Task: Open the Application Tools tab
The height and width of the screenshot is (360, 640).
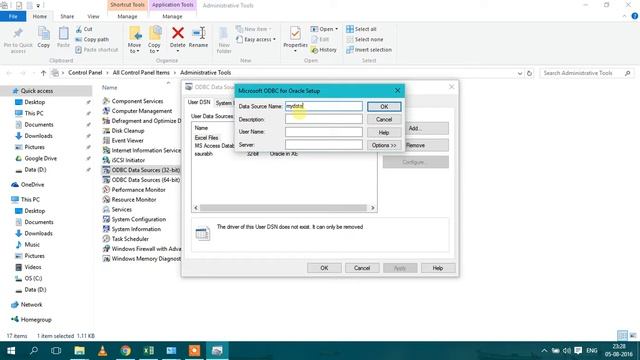Action: (172, 5)
